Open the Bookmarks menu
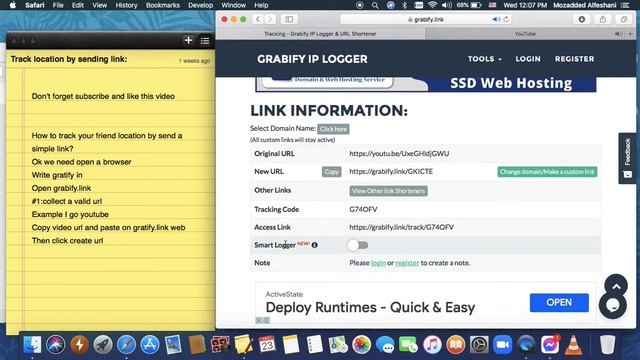 (x=163, y=5)
